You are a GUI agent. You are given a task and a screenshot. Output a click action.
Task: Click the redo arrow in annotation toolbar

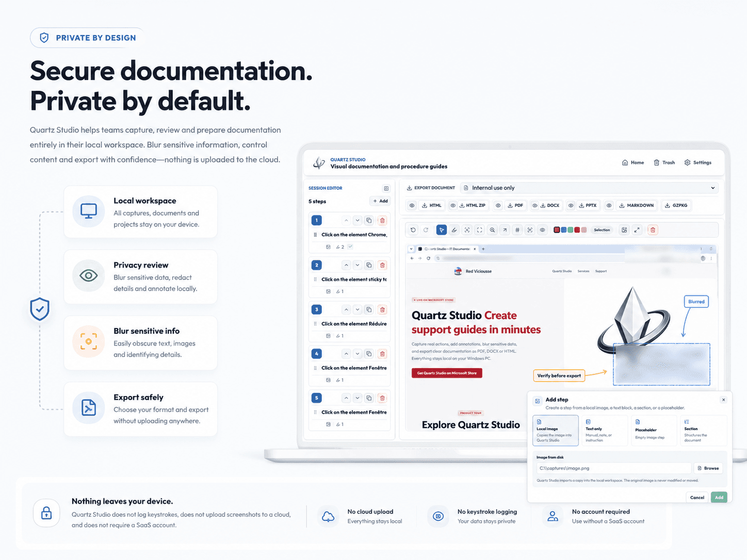426,230
